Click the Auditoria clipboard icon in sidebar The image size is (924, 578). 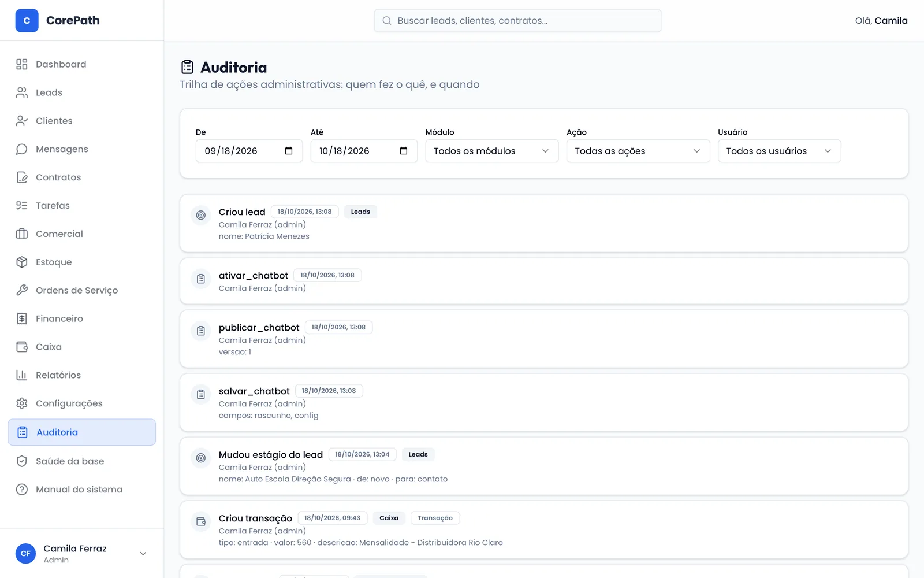click(x=23, y=432)
